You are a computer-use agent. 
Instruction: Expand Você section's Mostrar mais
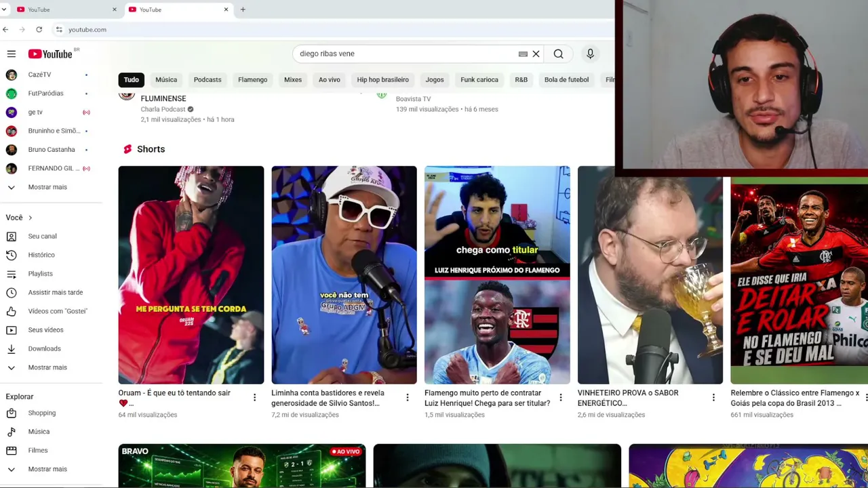pyautogui.click(x=47, y=367)
